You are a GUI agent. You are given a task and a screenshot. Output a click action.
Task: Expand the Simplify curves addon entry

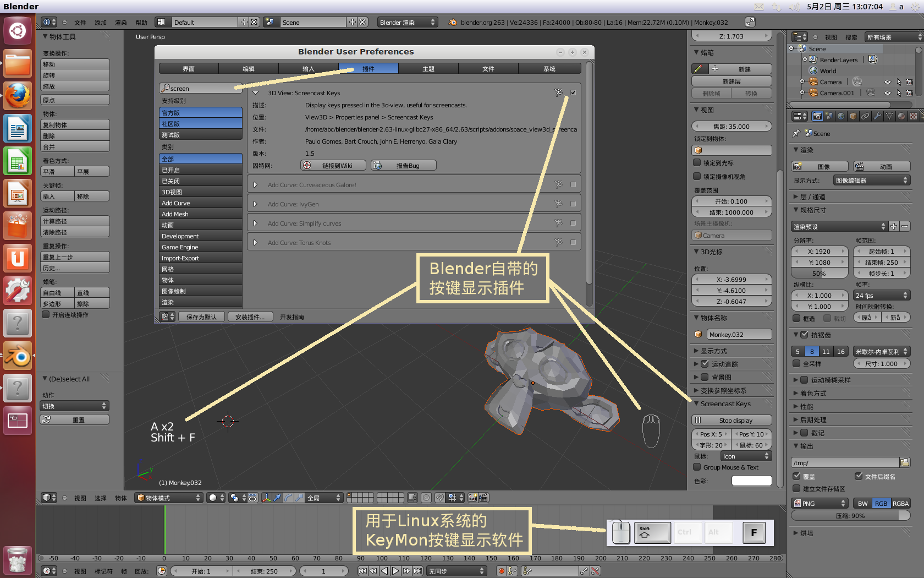[255, 223]
